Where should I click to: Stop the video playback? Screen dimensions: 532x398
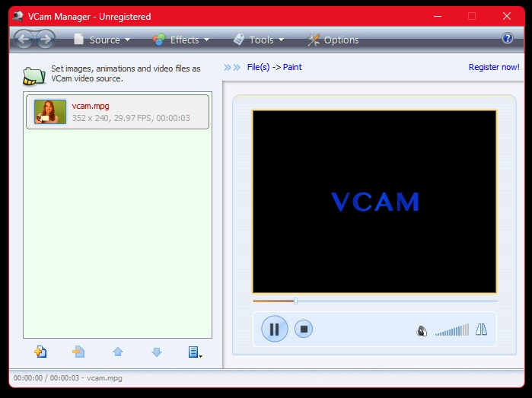[304, 329]
